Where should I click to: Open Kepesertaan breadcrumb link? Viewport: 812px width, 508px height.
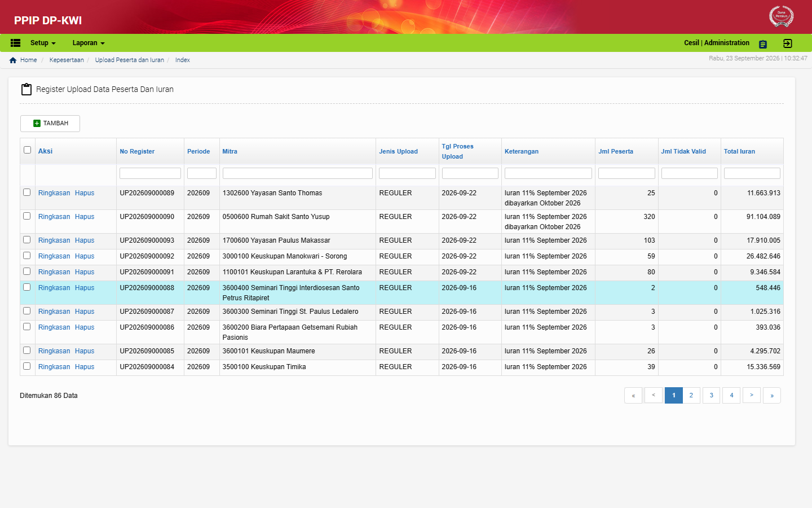tap(67, 60)
